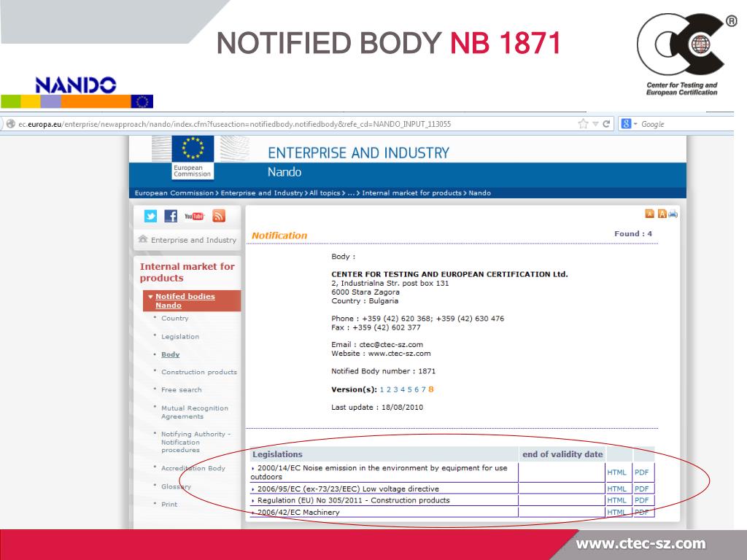Open PDF for Construction products regulation
Image resolution: width=747 pixels, height=560 pixels.
point(641,500)
